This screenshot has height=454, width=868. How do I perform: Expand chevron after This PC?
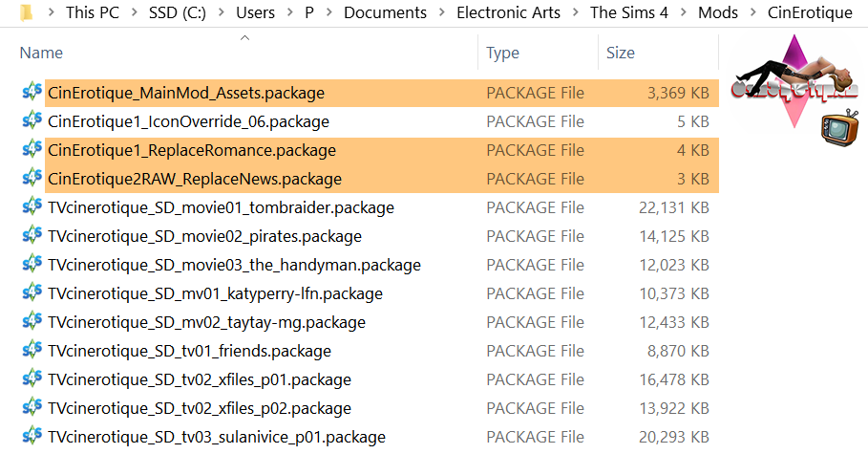coord(134,12)
